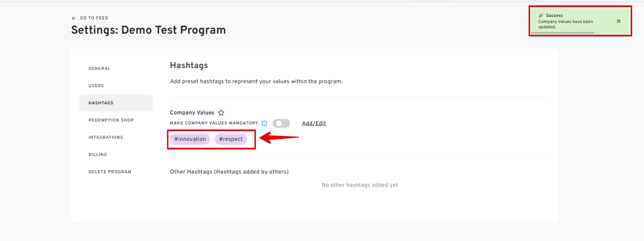
Task: Open the Redemption Shop settings
Action: click(111, 120)
